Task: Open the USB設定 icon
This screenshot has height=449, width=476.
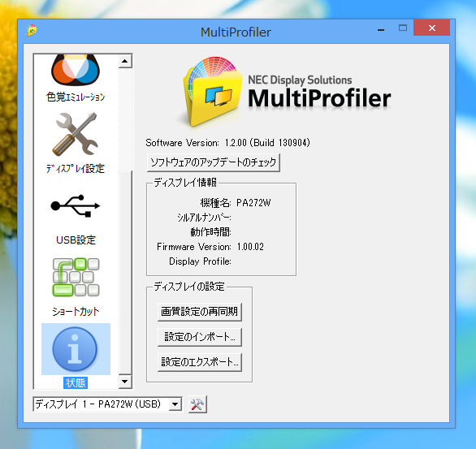Action: tap(76, 206)
